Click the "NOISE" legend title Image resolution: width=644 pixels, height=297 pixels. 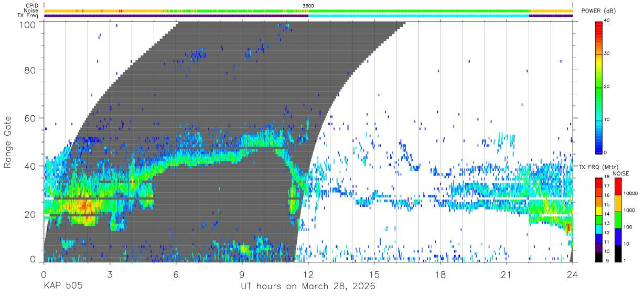tap(622, 173)
